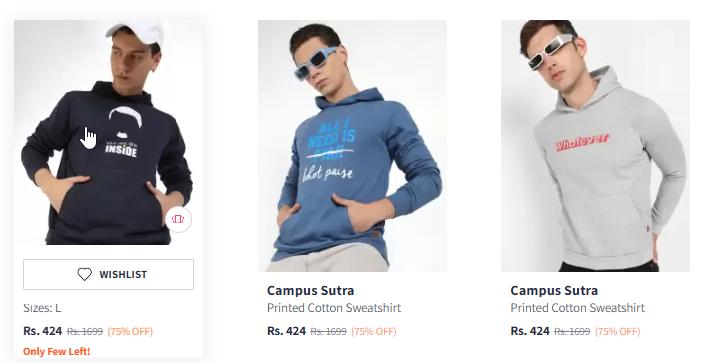Add navy hoodie to WISHLIST

point(108,274)
